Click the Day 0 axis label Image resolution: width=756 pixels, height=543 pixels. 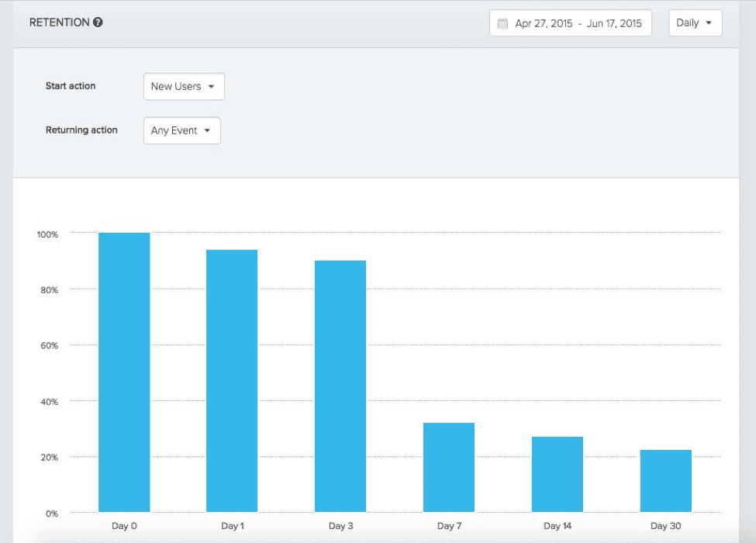[x=124, y=526]
